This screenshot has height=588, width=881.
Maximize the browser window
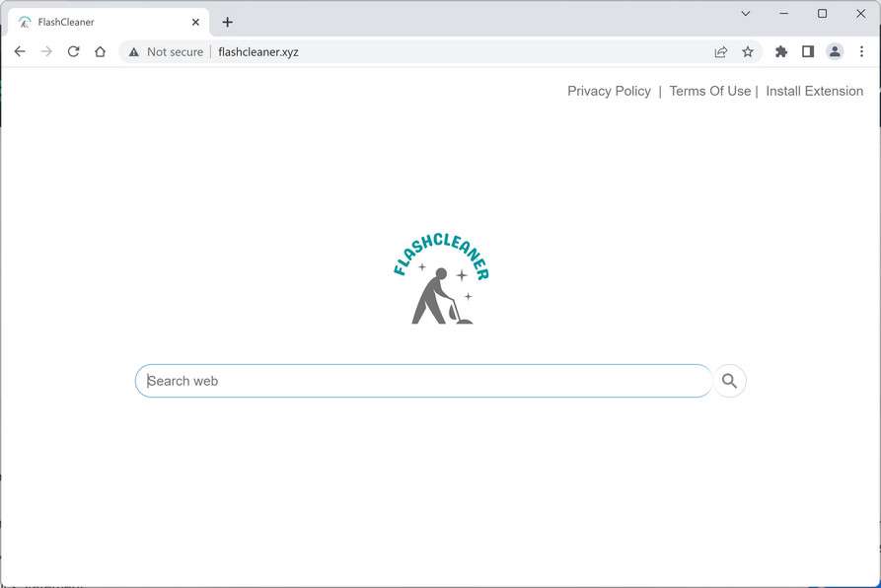pyautogui.click(x=822, y=14)
